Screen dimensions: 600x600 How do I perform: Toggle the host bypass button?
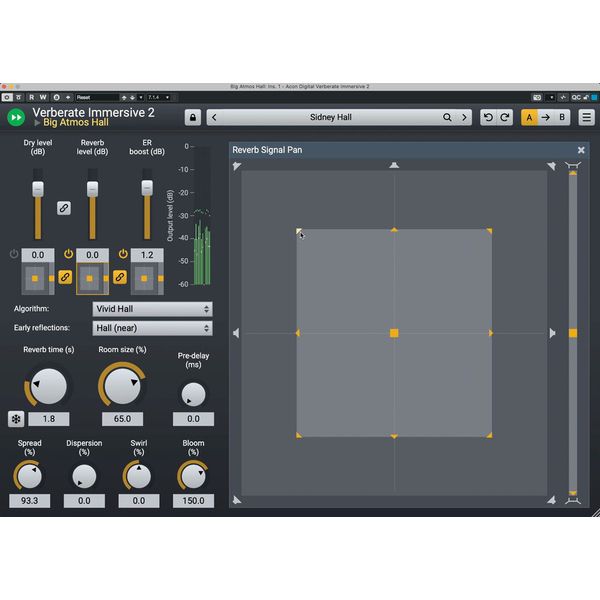point(19,98)
